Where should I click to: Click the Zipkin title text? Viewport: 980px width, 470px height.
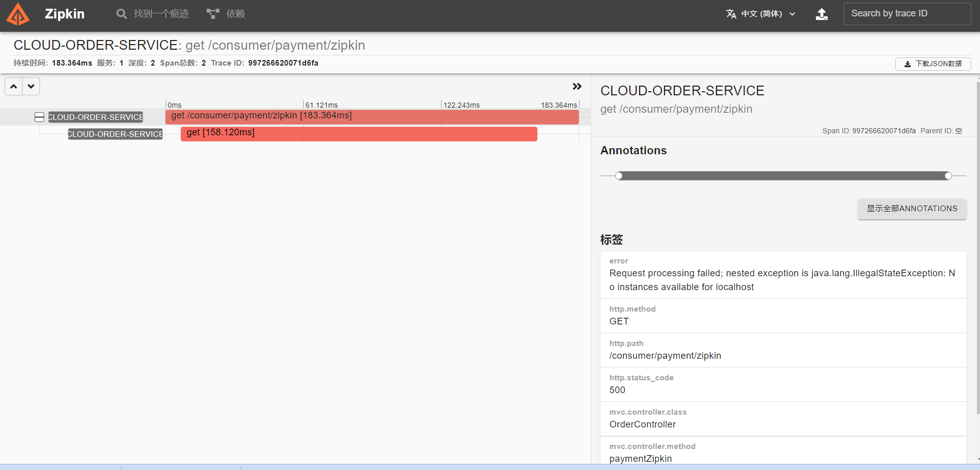[x=65, y=14]
